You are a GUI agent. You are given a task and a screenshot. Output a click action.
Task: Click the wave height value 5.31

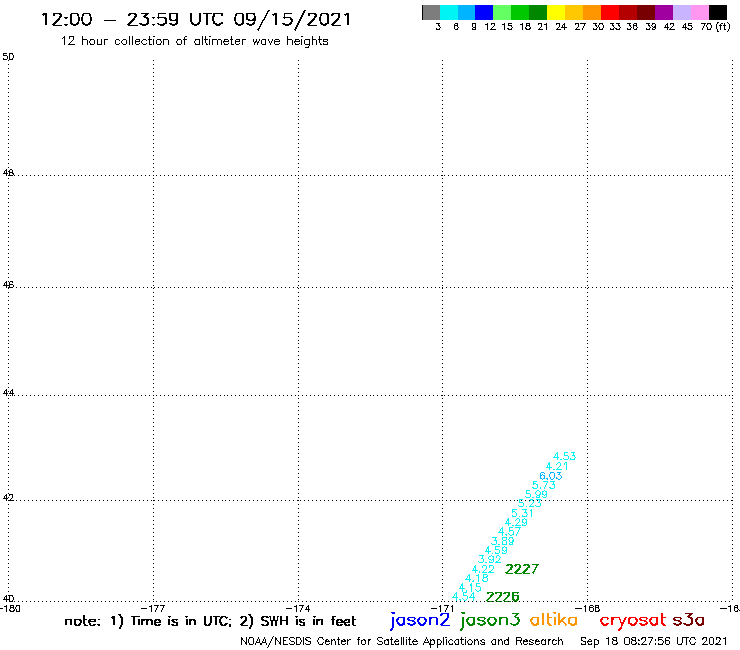point(522,513)
